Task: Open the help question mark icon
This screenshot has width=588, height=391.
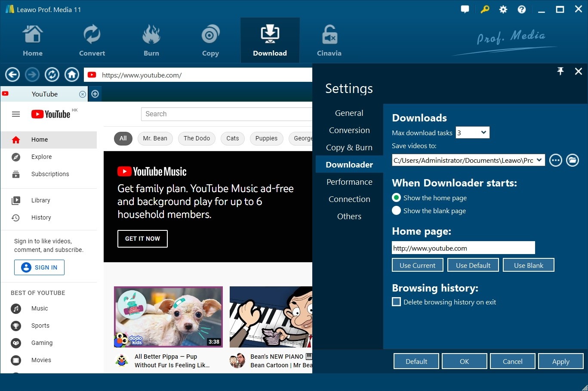Action: pyautogui.click(x=522, y=9)
